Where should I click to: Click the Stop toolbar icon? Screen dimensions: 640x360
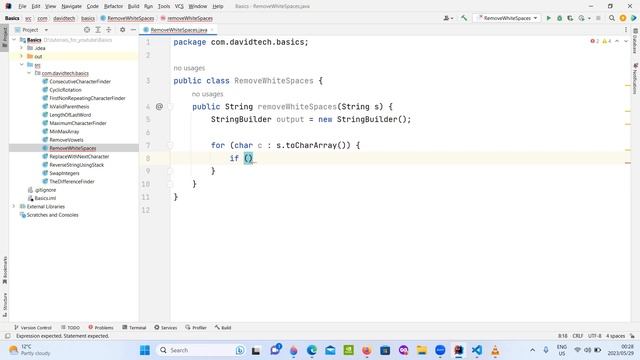click(x=598, y=18)
